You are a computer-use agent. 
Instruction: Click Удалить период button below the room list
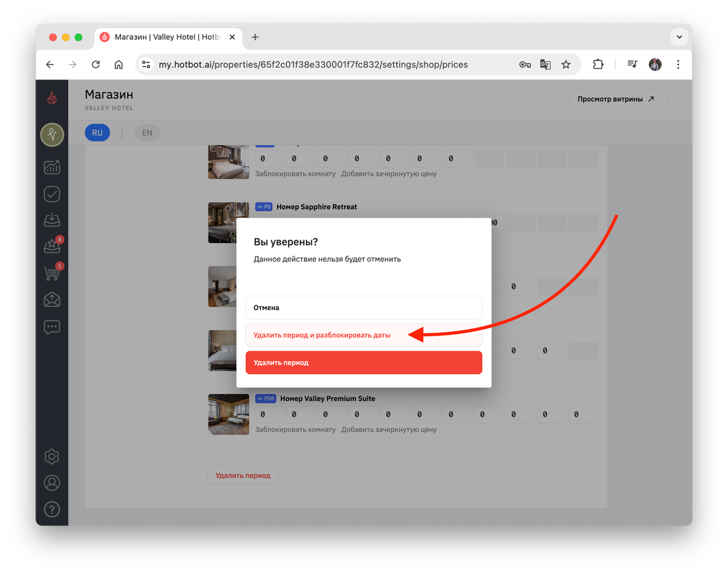click(243, 476)
